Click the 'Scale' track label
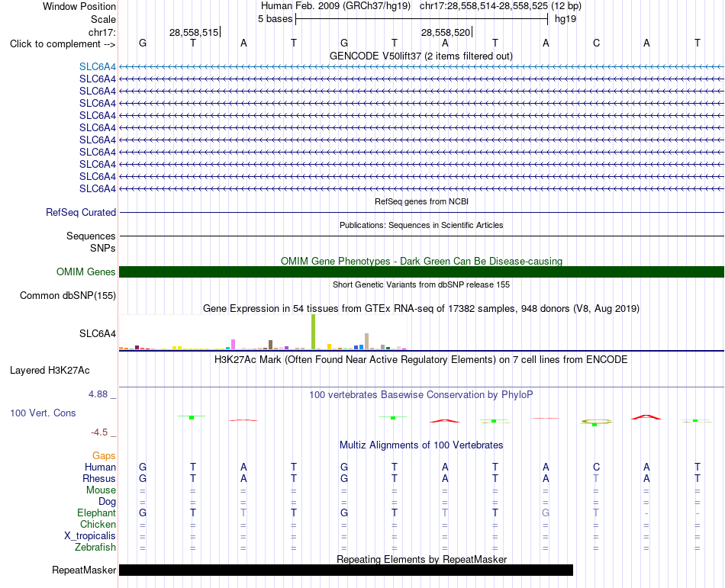 (103, 19)
